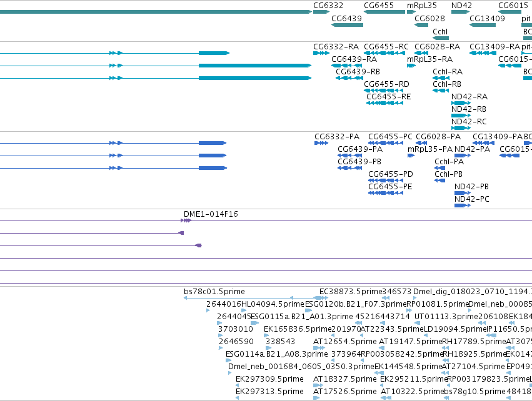
Task: Select the ND42 gene glyph
Action: click(460, 12)
